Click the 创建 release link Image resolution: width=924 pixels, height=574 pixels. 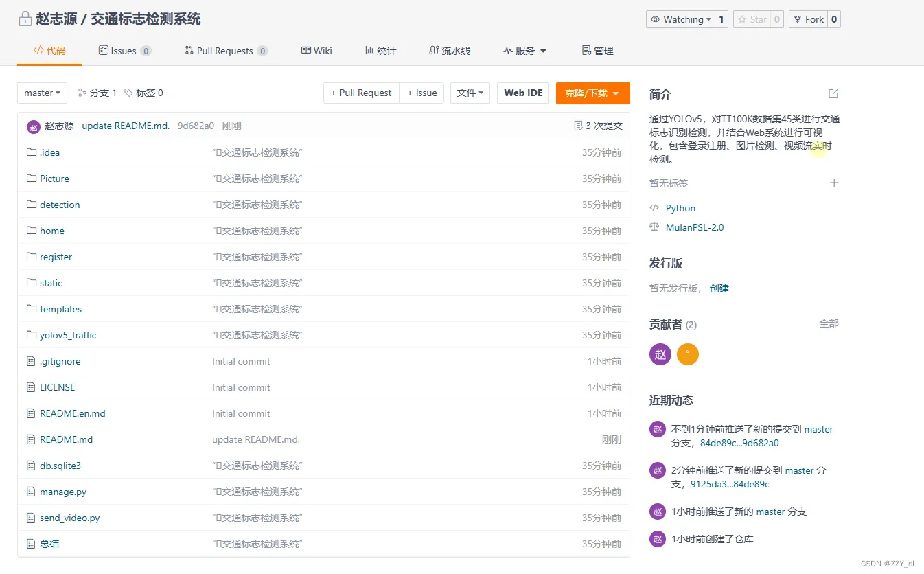click(719, 288)
